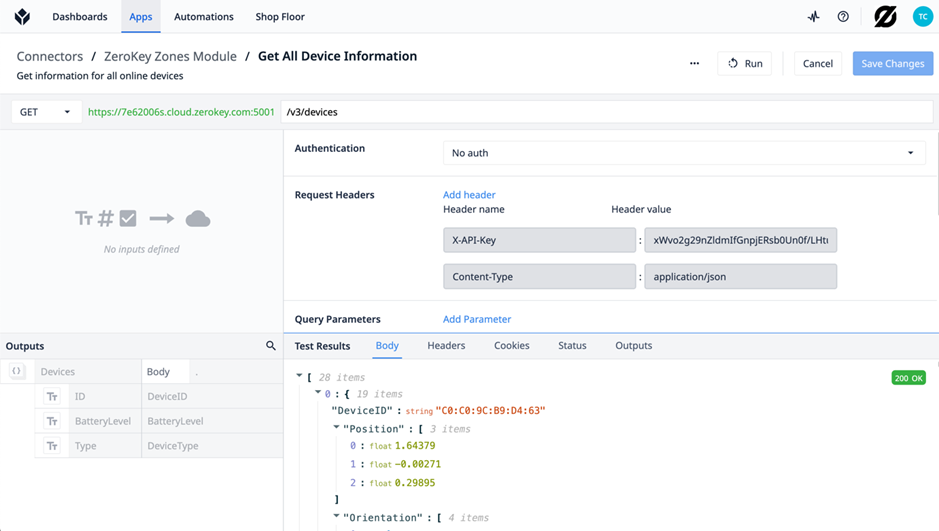Switch to the Outputs results tab
The image size is (939, 531).
(x=634, y=345)
